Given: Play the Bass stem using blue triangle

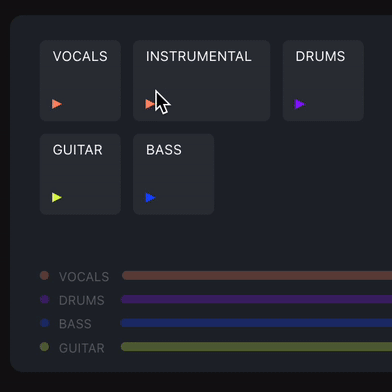Looking at the screenshot, I should tap(150, 197).
